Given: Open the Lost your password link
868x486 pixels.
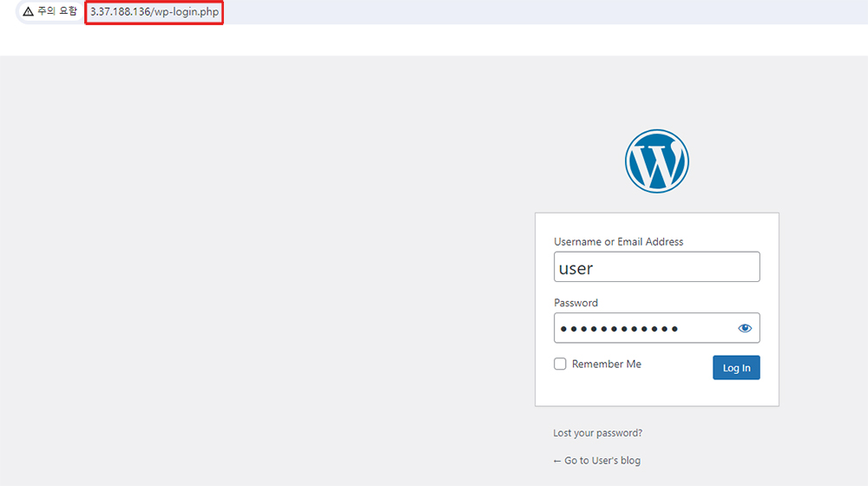Looking at the screenshot, I should (x=597, y=433).
